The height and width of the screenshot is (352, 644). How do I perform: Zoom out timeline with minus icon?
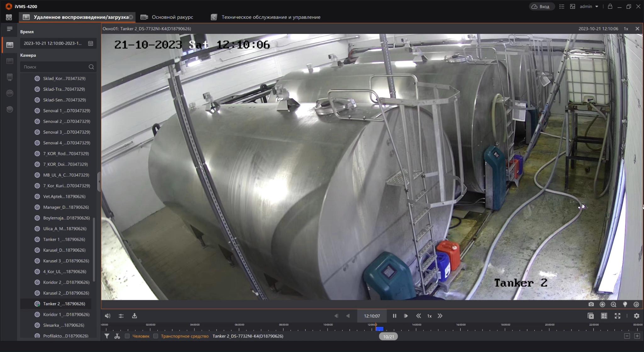coord(627,336)
